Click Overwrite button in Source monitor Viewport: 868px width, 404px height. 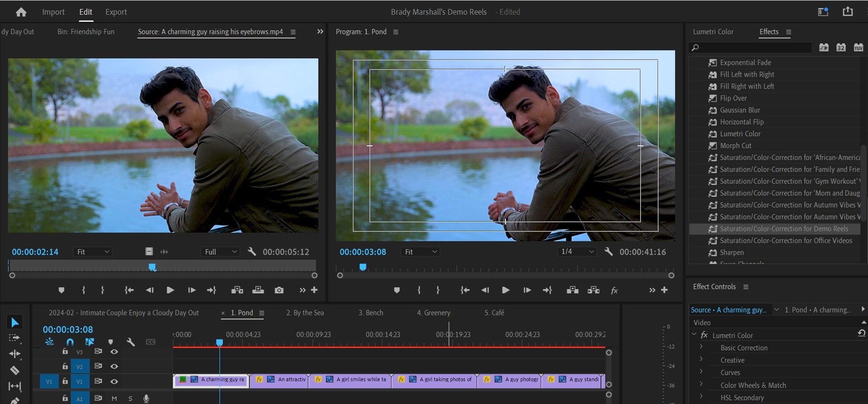[258, 290]
